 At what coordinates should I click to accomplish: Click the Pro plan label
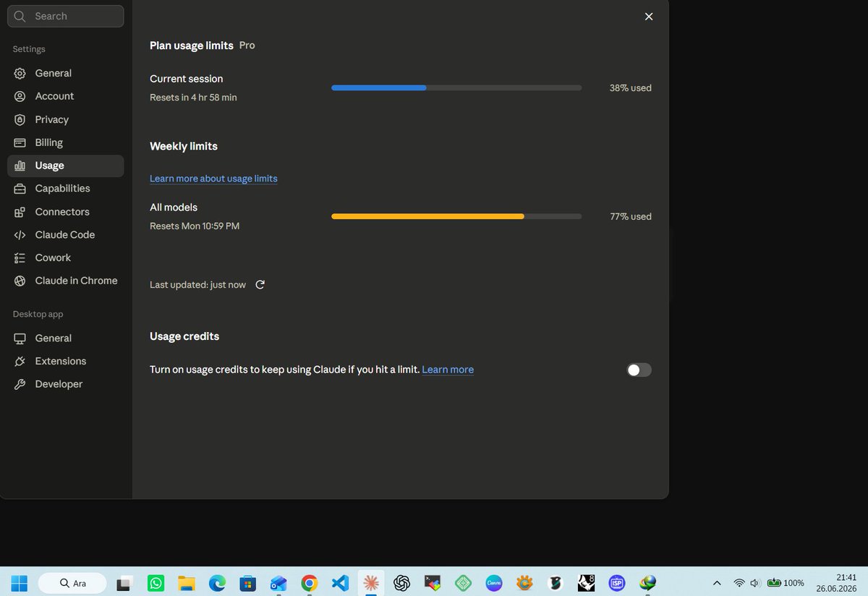coord(247,46)
